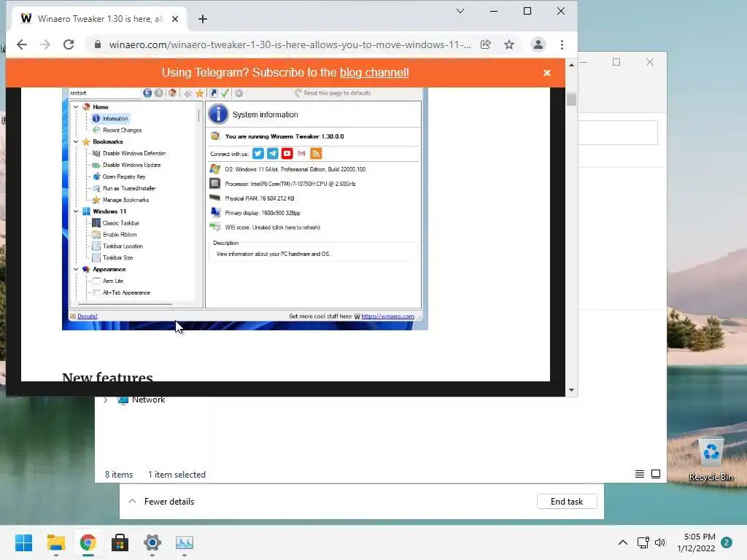Open the Recycle Bin desktop icon

coord(711,459)
